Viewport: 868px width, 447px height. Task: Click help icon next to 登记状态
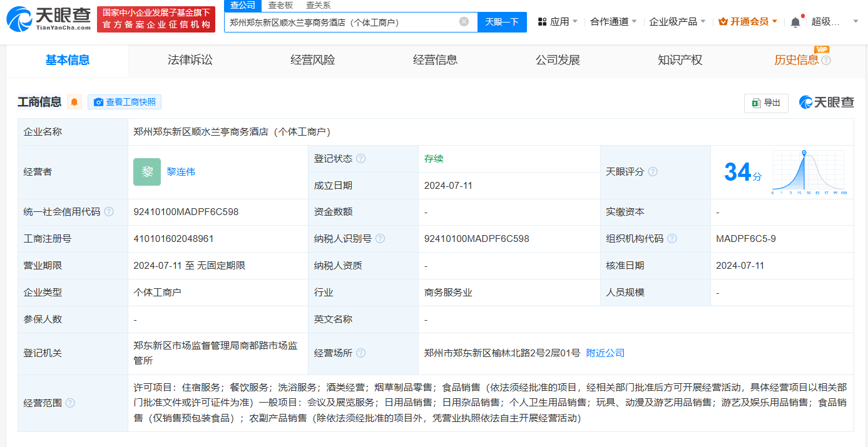pyautogui.click(x=361, y=159)
